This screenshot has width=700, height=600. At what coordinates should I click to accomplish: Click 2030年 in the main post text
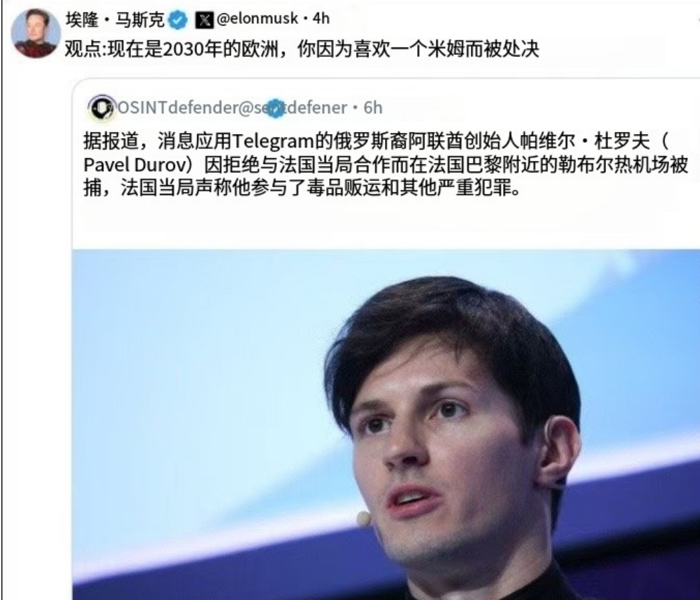[192, 49]
